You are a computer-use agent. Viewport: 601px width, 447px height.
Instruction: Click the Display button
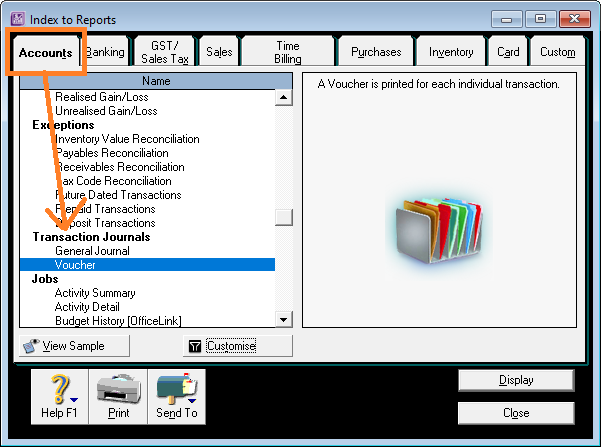pos(516,380)
